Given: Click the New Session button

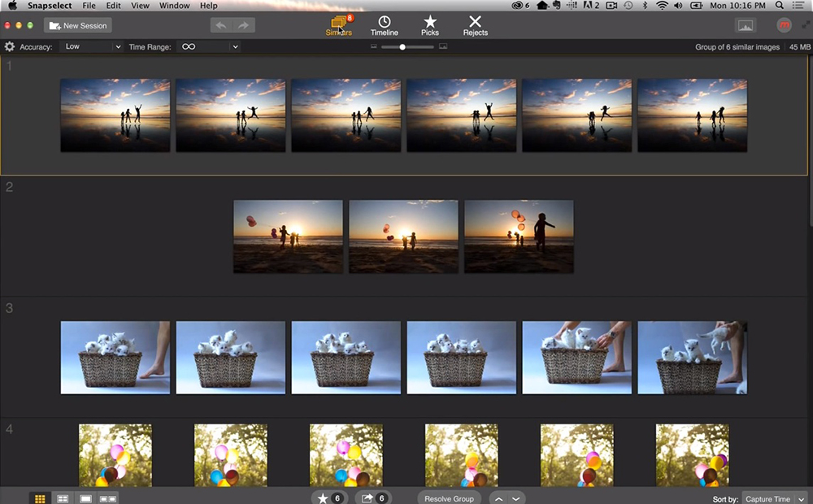Looking at the screenshot, I should (78, 25).
